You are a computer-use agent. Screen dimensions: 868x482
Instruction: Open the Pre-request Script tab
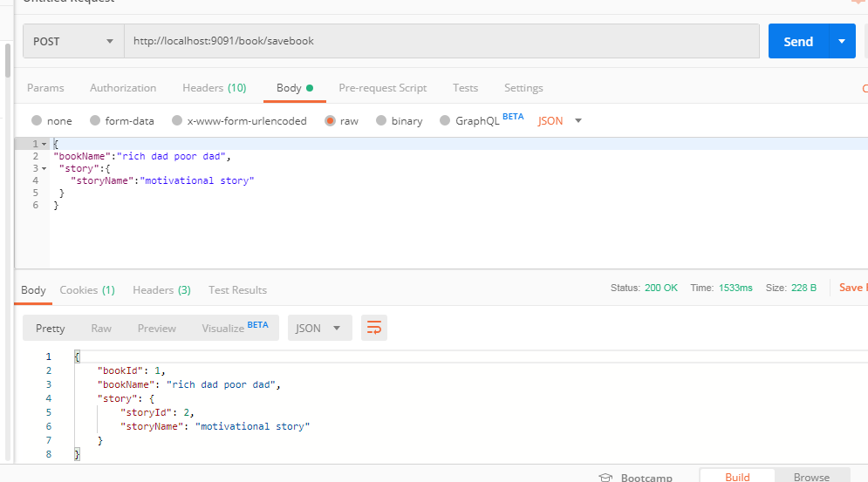382,88
